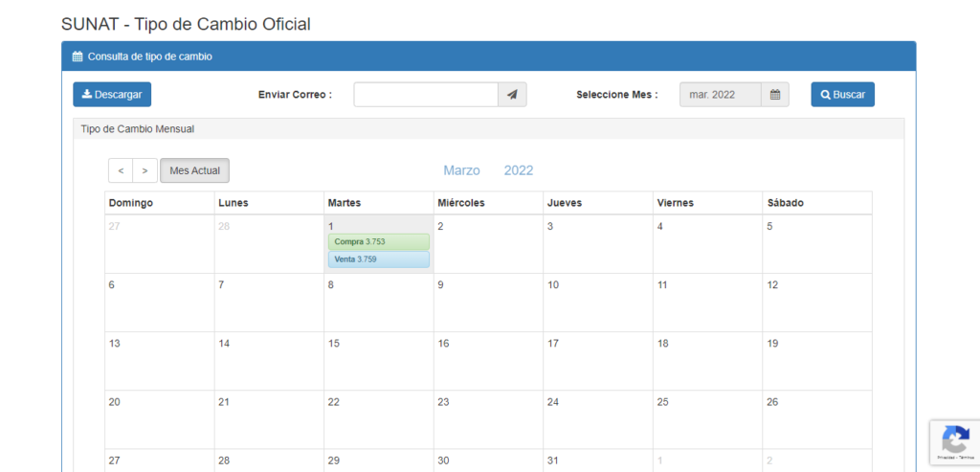
Task: Select day 26 in the calendar
Action: (817, 420)
